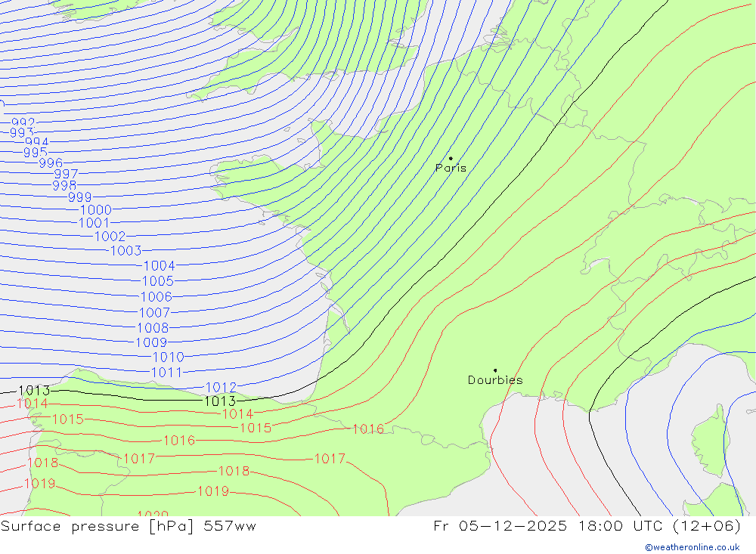This screenshot has width=756, height=554.
Task: Click the 992 isobar label
Action: tap(23, 122)
